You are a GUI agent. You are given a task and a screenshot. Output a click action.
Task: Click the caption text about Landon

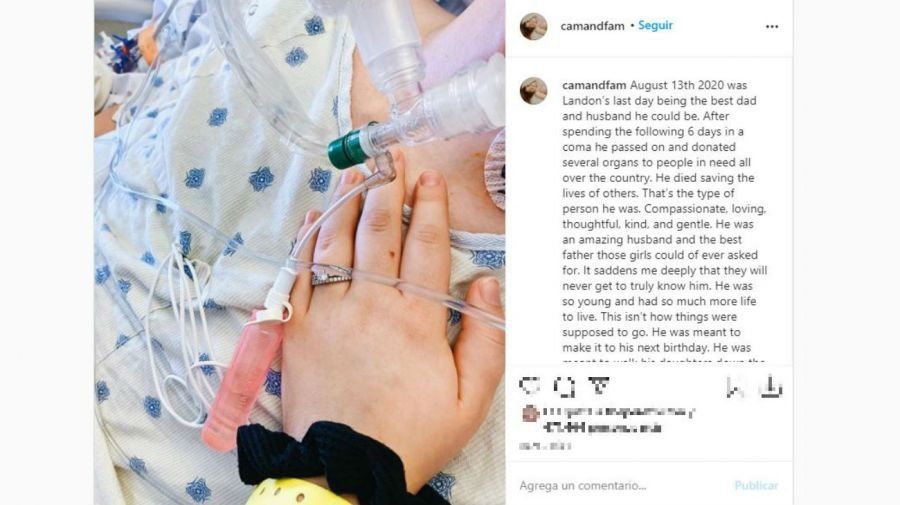(x=664, y=223)
